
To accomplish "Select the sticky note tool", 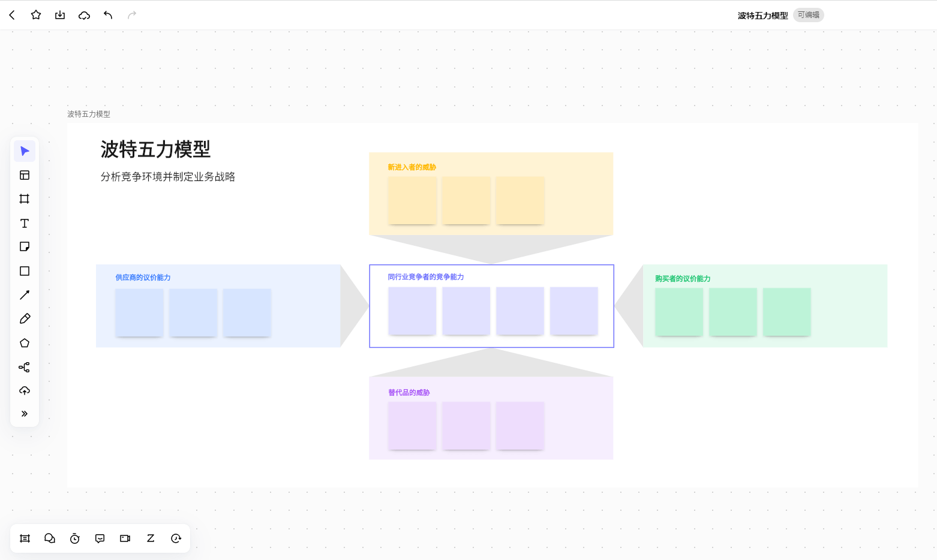I will click(25, 247).
